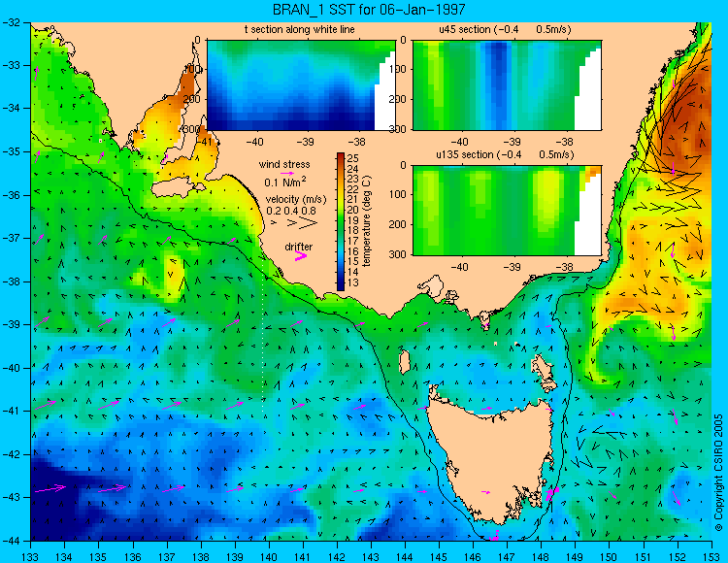Screen dimensions: 728x563
Task: Click the title 'BRAN_1 SST for 06-Jan-1997'
Action: [368, 9]
